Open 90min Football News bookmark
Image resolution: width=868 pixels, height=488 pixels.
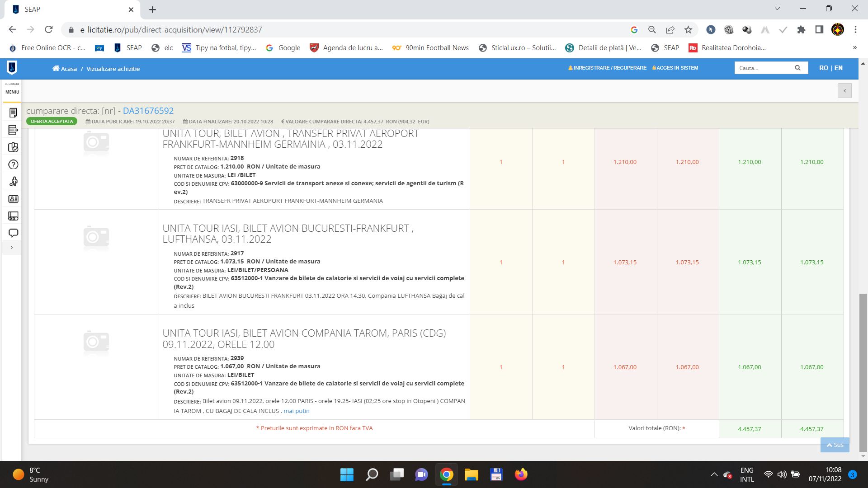tap(430, 48)
